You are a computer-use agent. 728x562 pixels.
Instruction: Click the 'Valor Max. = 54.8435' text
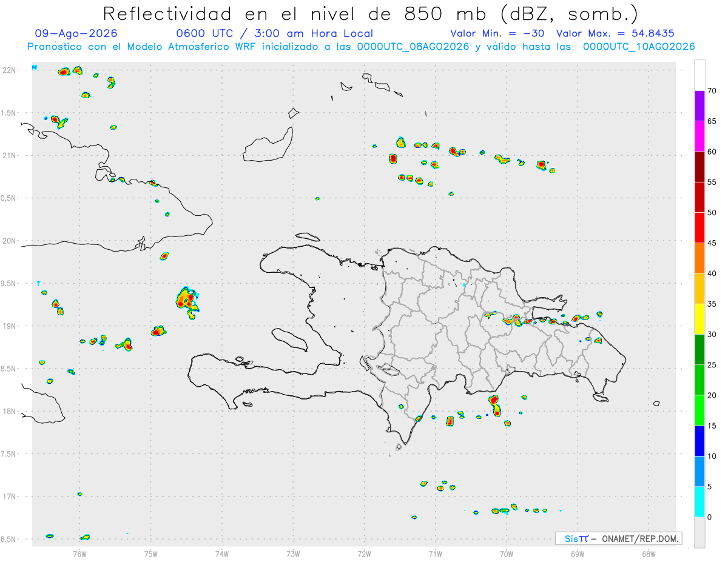coord(615,33)
